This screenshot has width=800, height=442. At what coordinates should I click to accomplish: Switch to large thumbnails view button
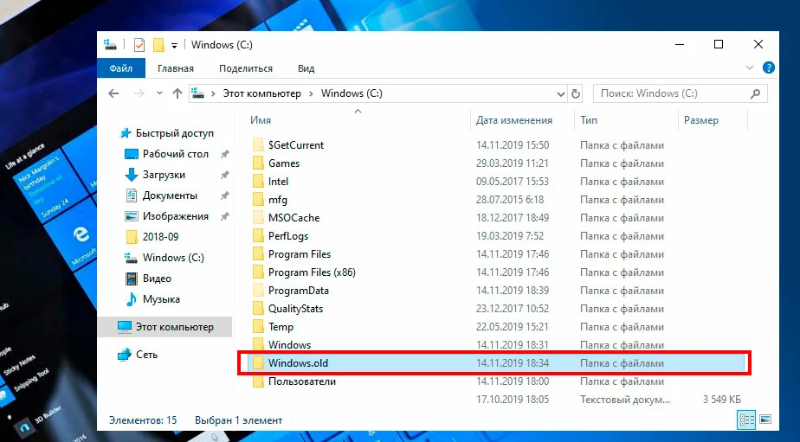(764, 420)
